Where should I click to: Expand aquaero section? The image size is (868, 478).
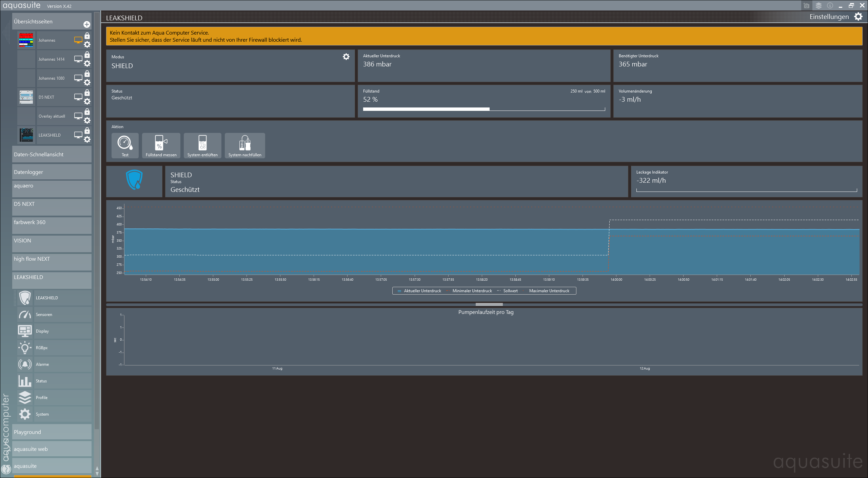[x=52, y=189]
